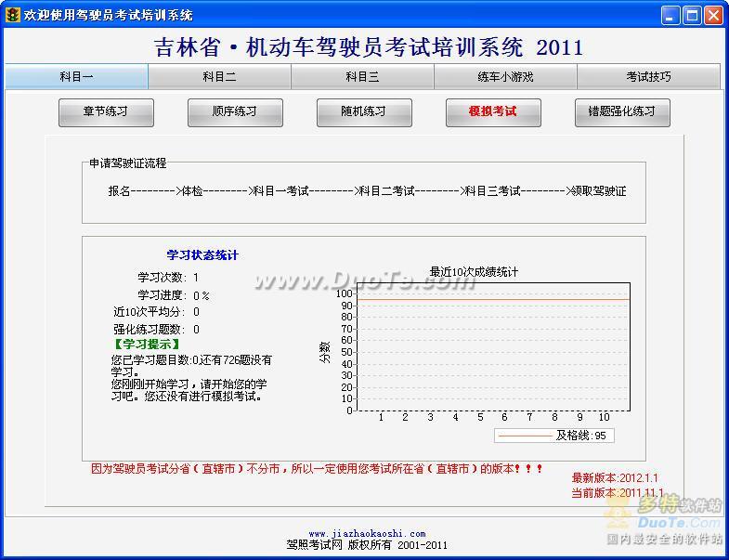The width and height of the screenshot is (729, 560).
Task: Visit the www.jiazhaokaoshi.com link
Action: [367, 534]
